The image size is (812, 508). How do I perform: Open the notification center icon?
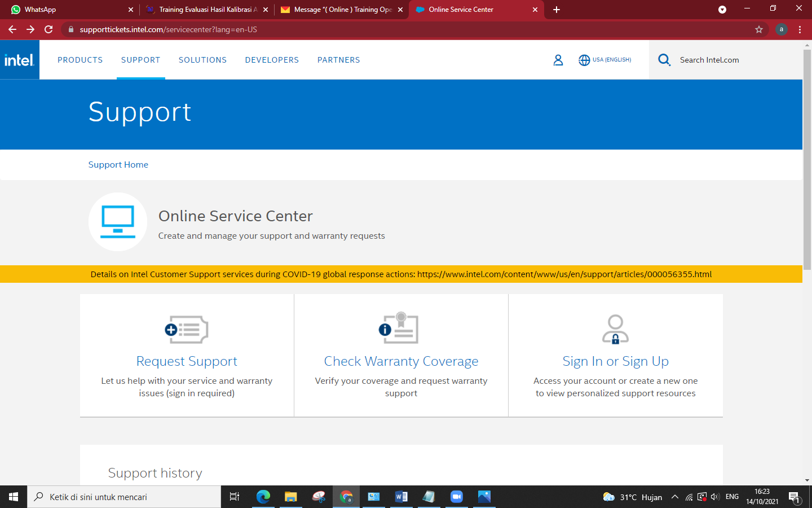794,497
